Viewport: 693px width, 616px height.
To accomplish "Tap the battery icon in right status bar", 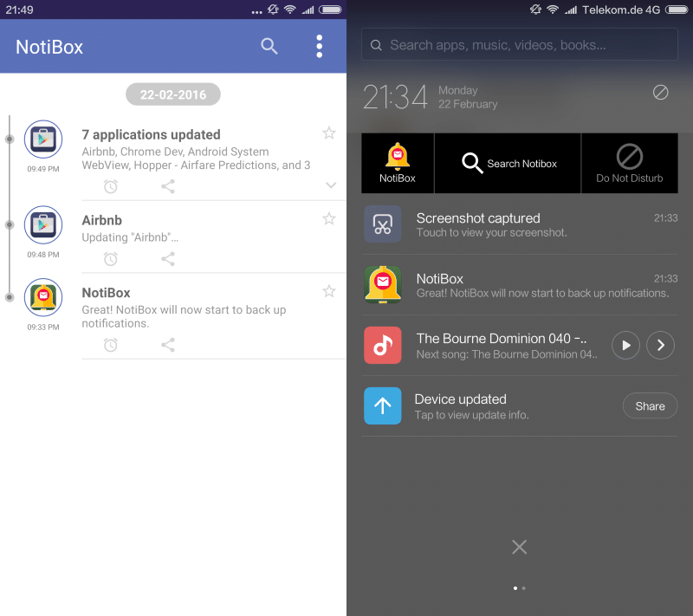I will coord(677,10).
